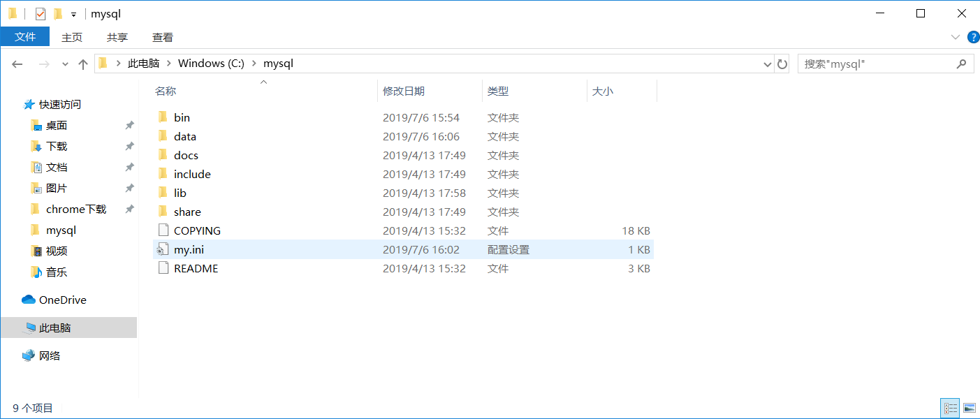The height and width of the screenshot is (419, 980).
Task: Click the search magnifier icon
Action: coord(961,64)
